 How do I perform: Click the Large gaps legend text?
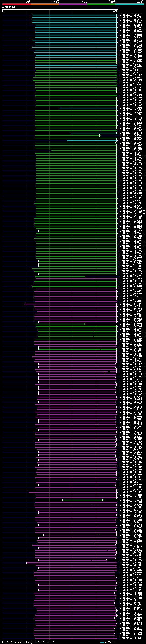tap(28, 642)
